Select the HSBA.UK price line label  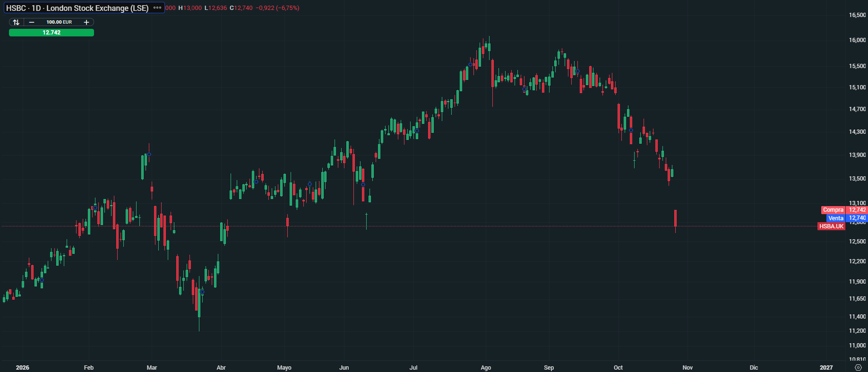coord(832,226)
